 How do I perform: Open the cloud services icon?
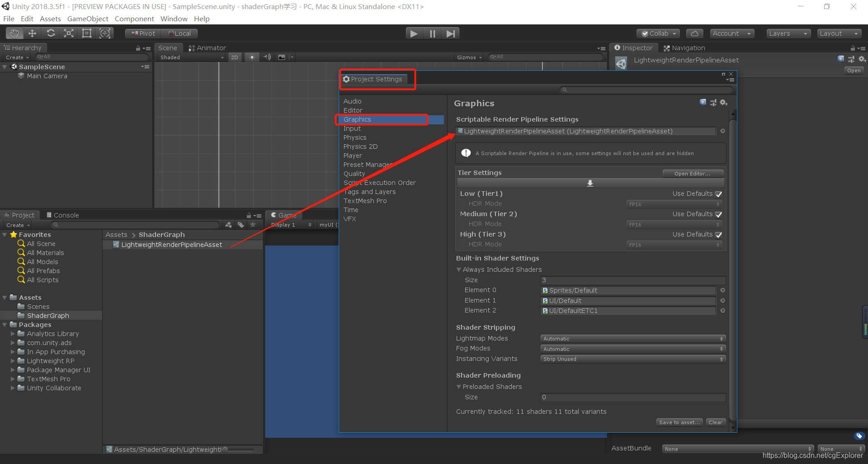click(x=695, y=33)
